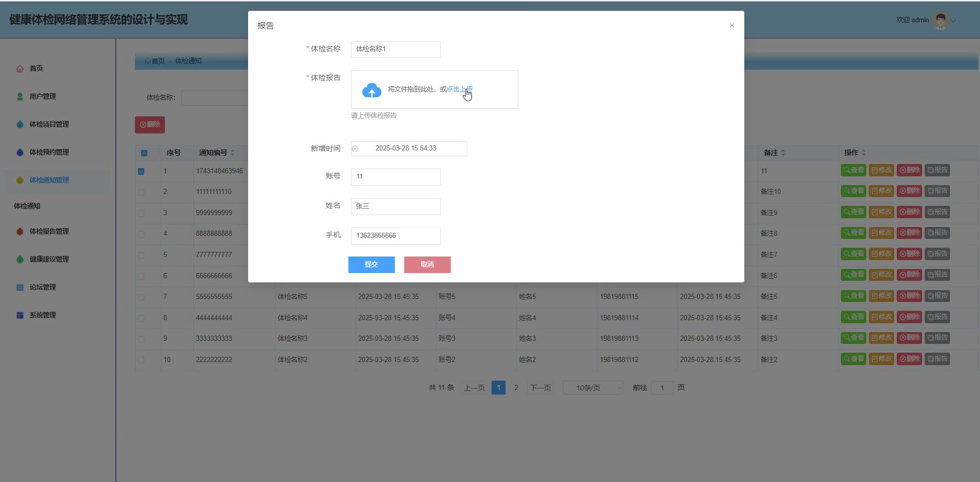Viewport: 980px width, 482px height.
Task: Uncheck the checkbox for row 1
Action: (141, 171)
